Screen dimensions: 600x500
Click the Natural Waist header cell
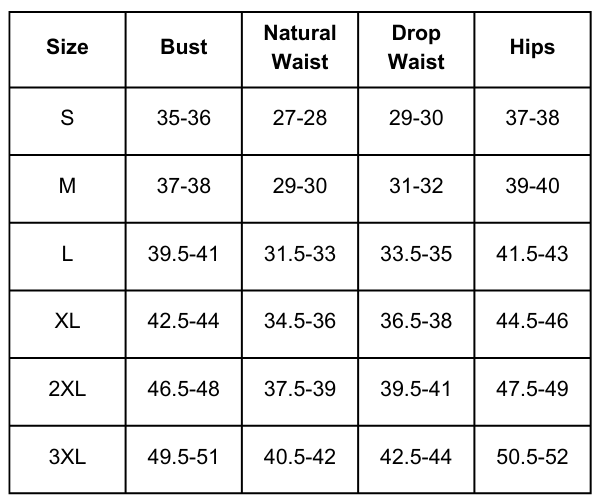click(300, 47)
